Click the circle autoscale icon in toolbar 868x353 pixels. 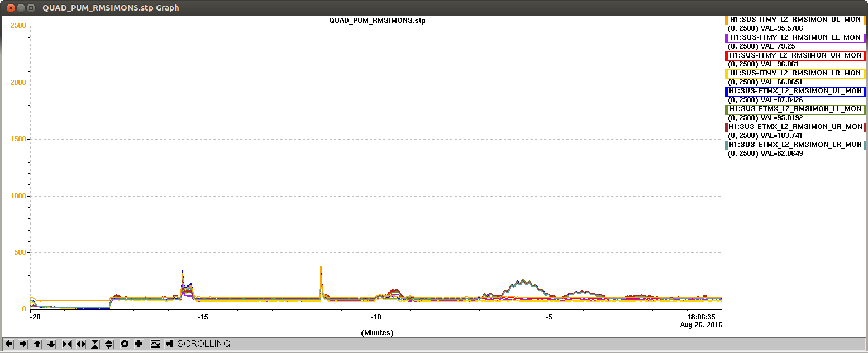click(125, 344)
